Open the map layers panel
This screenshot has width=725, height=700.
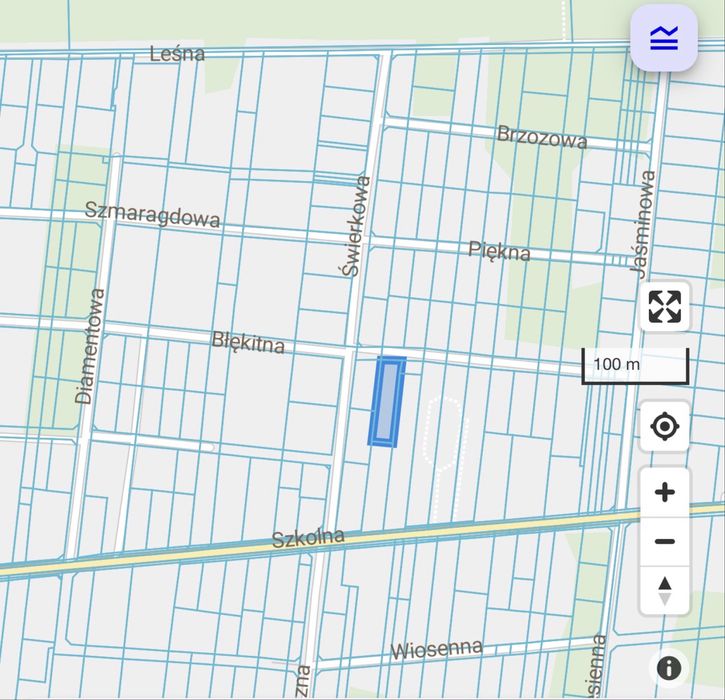point(664,38)
